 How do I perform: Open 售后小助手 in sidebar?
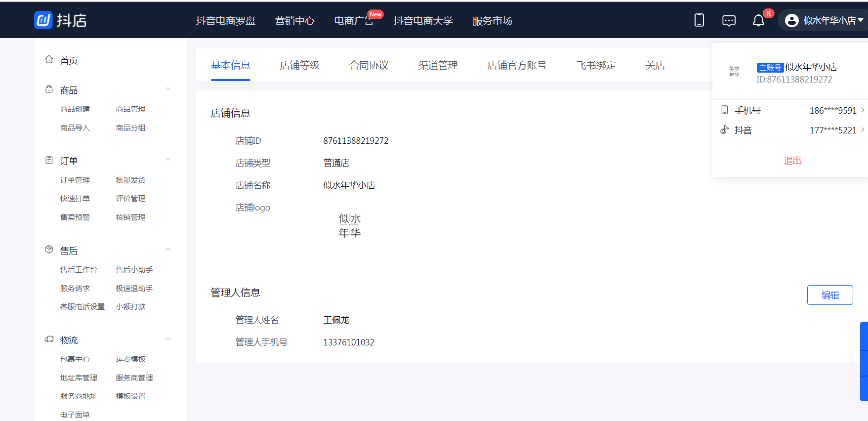click(x=134, y=270)
